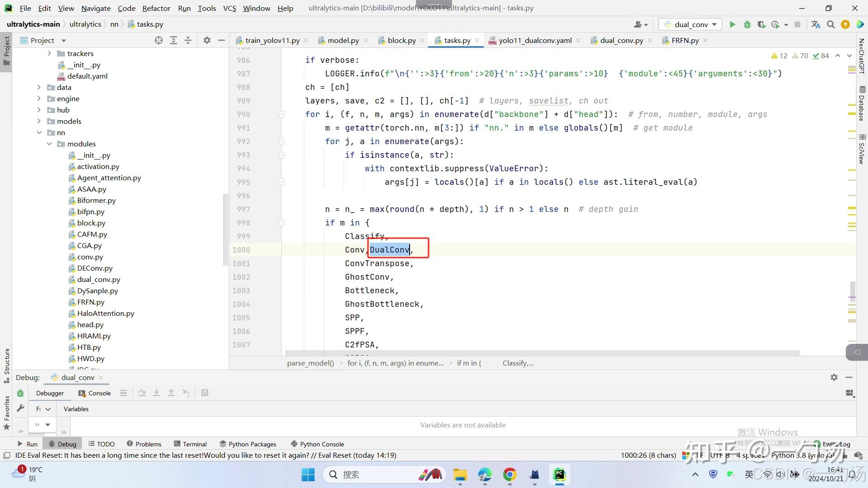This screenshot has height=488, width=868.
Task: Start debugging with the bug icon
Action: (747, 24)
